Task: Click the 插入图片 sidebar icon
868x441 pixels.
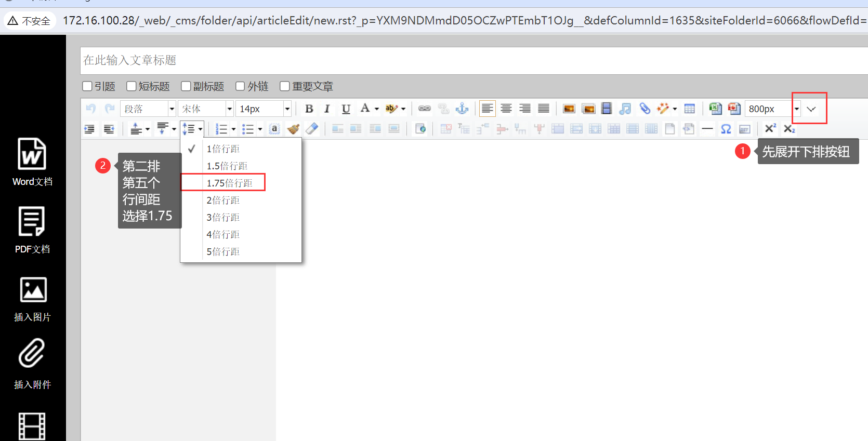Action: pyautogui.click(x=32, y=299)
